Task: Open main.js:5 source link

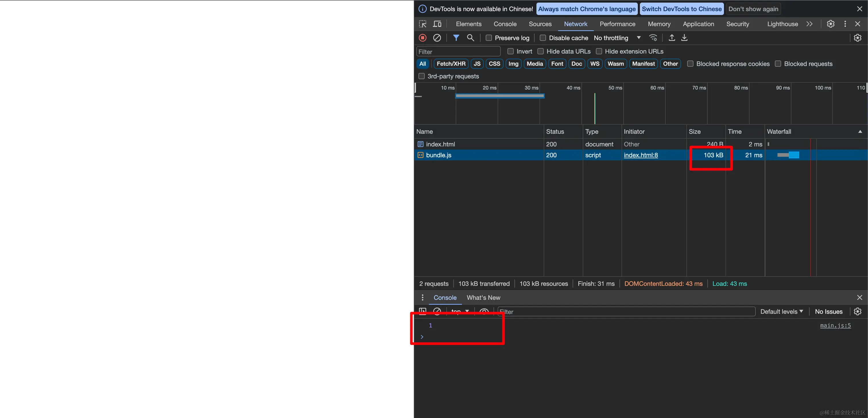Action: click(835, 325)
